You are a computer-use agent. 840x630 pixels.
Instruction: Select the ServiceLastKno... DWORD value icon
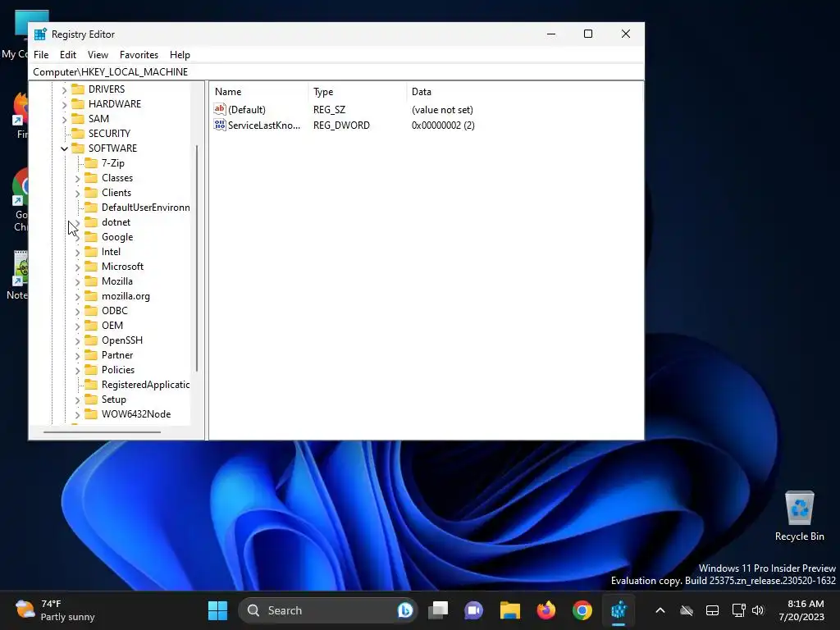coord(220,125)
